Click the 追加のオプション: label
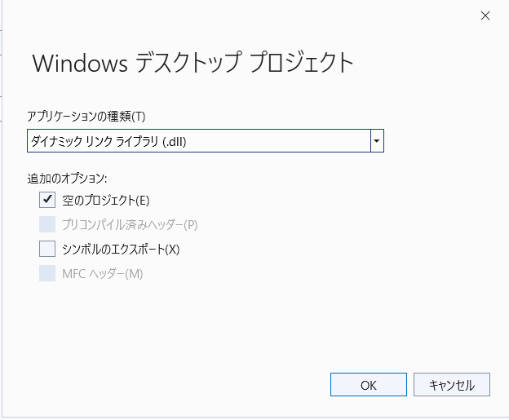Screen dimensions: 509x420 [67, 177]
